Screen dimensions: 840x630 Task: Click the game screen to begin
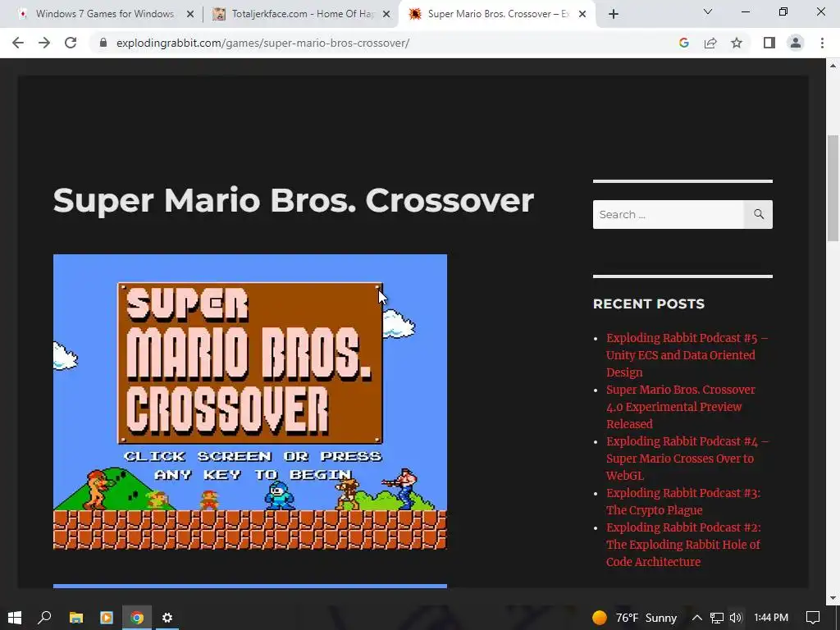[250, 402]
